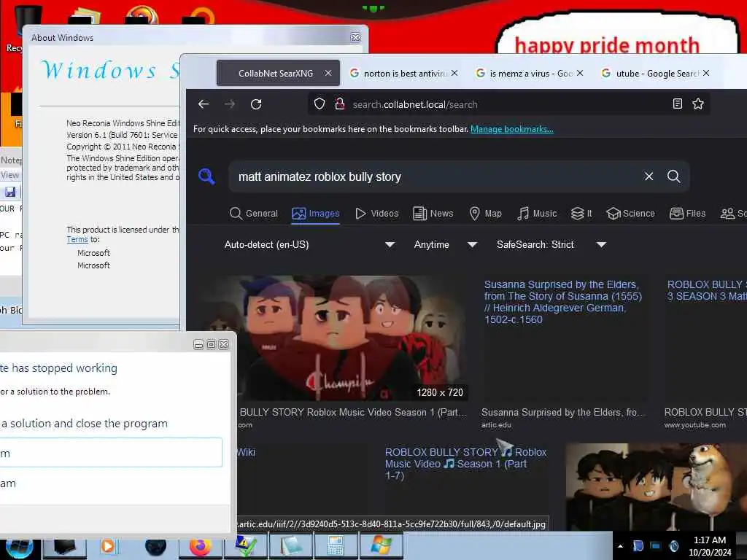
Task: Click the browser forward arrow
Action: click(230, 104)
